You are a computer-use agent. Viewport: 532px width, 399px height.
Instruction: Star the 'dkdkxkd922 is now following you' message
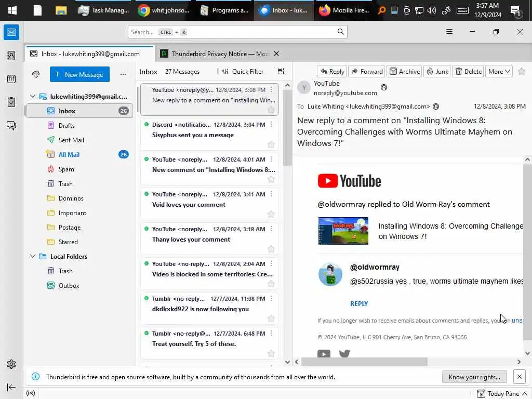[271, 318]
